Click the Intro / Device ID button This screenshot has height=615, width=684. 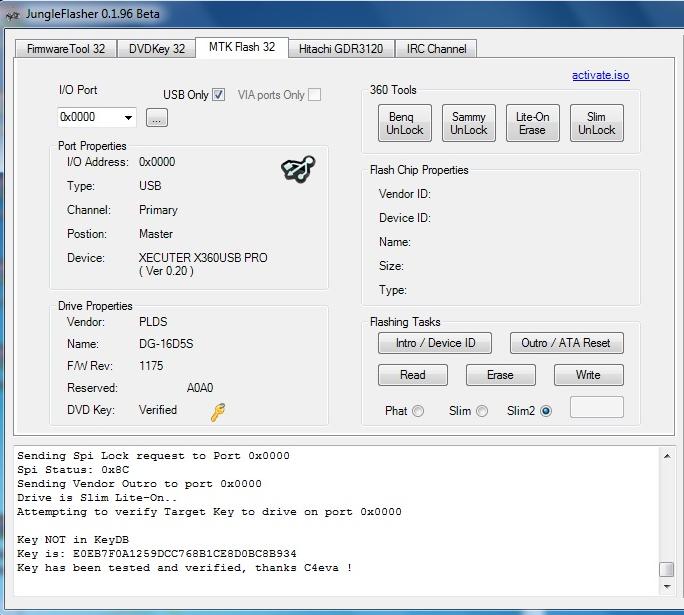click(435, 343)
